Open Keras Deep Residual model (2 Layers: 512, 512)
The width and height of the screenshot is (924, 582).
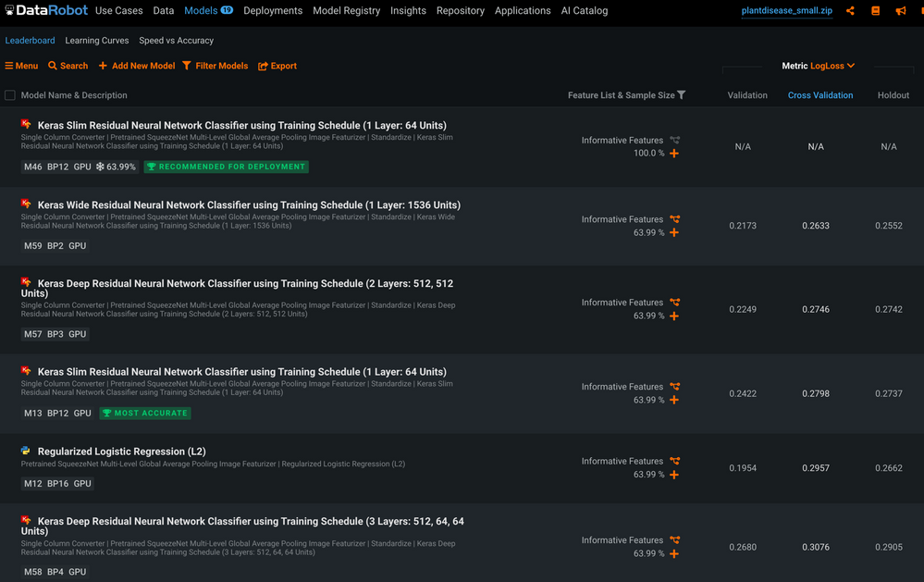[x=237, y=289]
